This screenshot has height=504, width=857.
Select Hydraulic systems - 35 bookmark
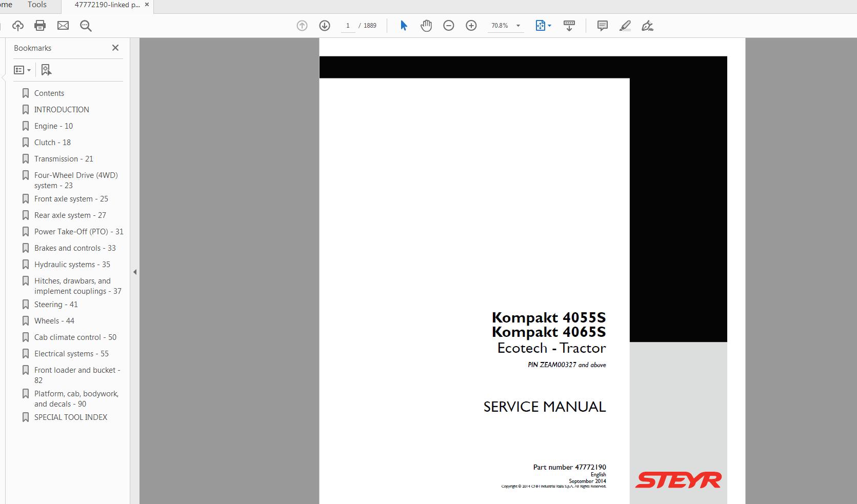coord(72,265)
